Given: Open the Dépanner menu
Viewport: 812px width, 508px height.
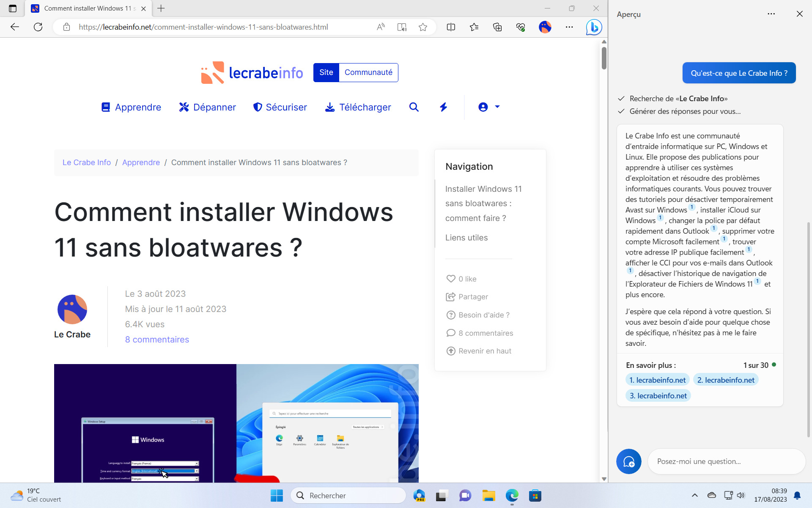Looking at the screenshot, I should point(207,107).
